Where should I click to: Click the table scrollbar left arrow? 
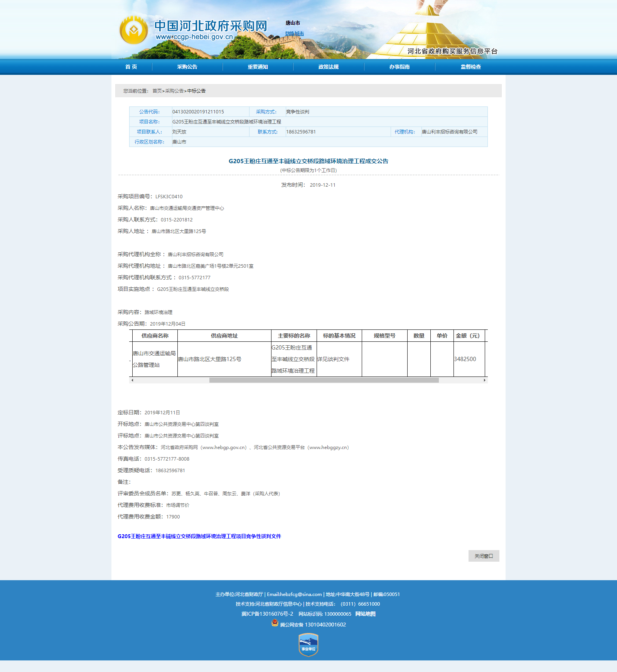pyautogui.click(x=132, y=380)
